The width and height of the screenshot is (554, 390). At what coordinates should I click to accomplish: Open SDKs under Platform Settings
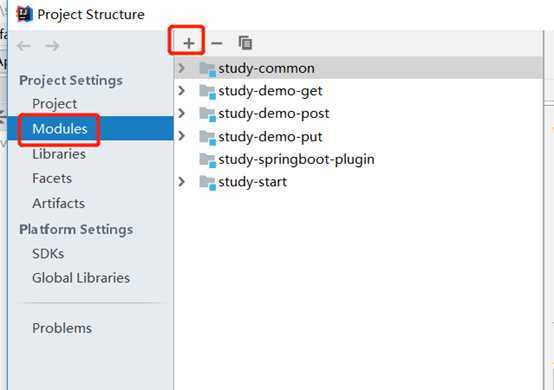(x=48, y=254)
